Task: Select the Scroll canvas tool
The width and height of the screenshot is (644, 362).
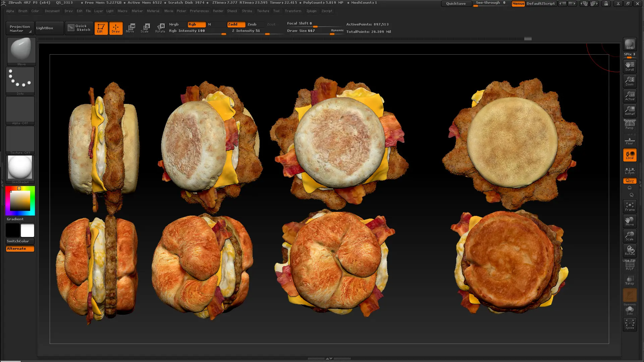Action: pyautogui.click(x=630, y=66)
